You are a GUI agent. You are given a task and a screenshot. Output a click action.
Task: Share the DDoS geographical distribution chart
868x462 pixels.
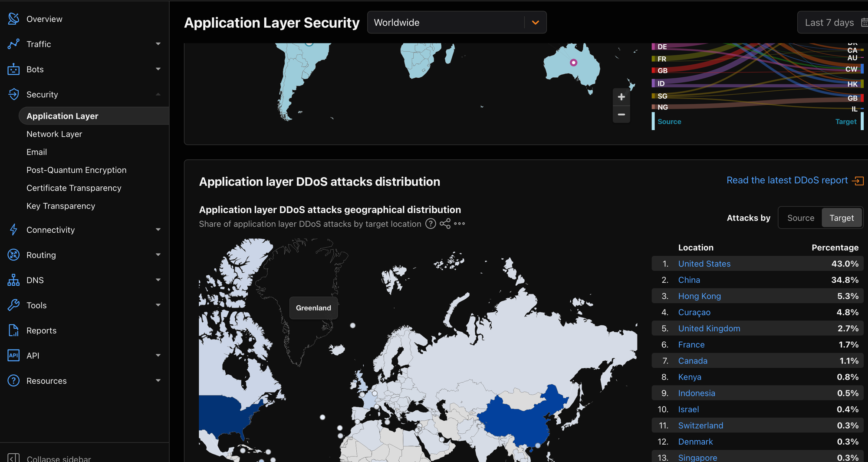(445, 224)
